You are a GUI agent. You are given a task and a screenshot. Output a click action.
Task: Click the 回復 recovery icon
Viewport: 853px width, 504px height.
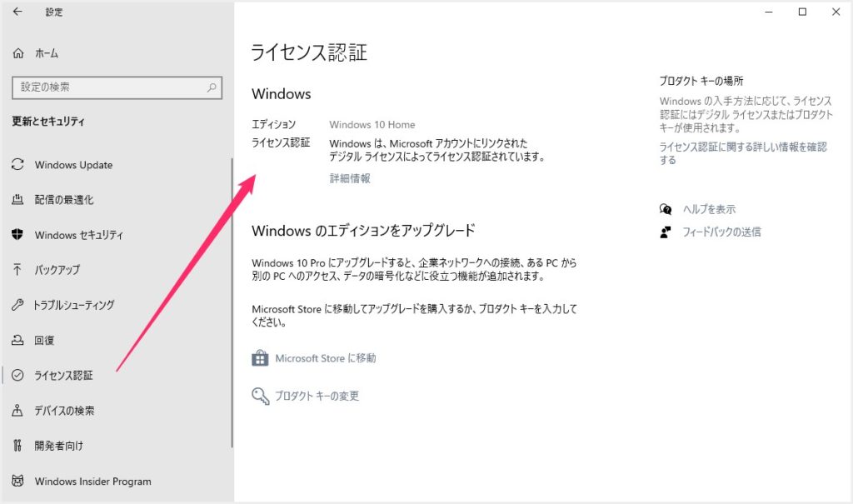click(x=17, y=340)
